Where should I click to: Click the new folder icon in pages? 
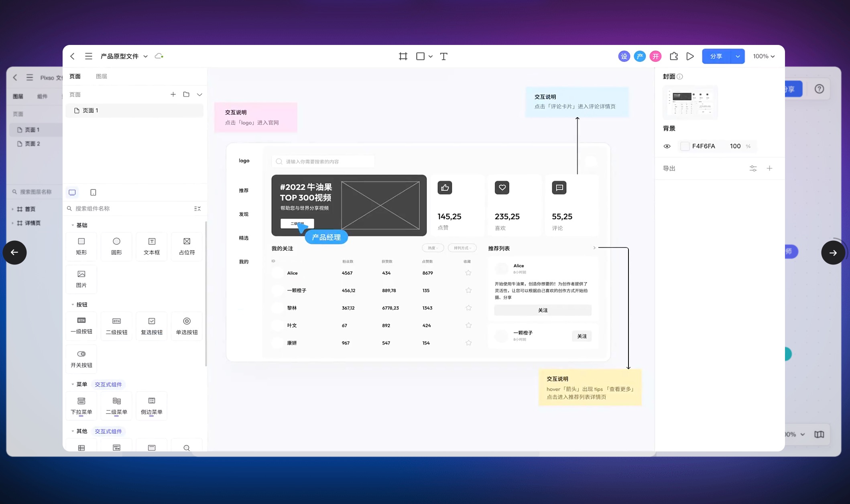tap(186, 94)
